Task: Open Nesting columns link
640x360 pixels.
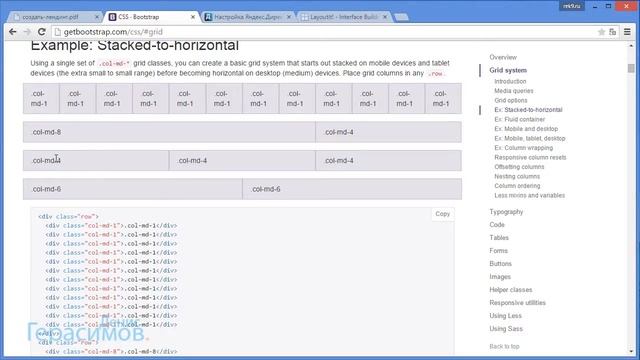Action: pos(517,176)
